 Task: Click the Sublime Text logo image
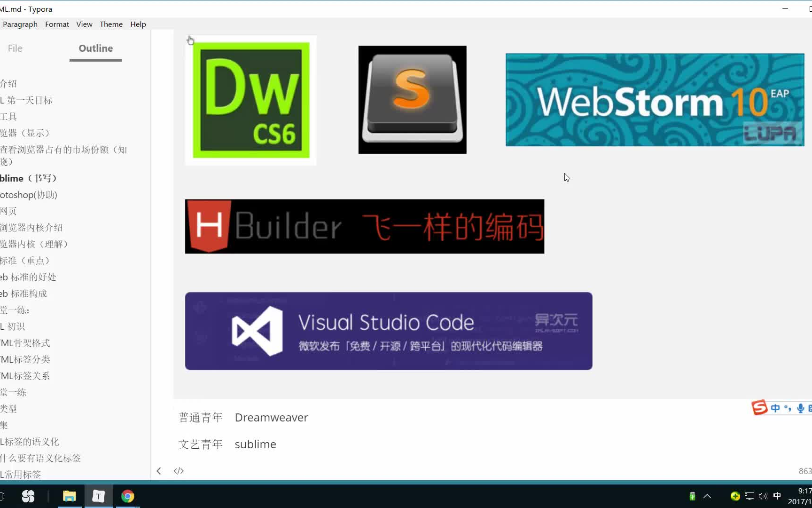[412, 100]
